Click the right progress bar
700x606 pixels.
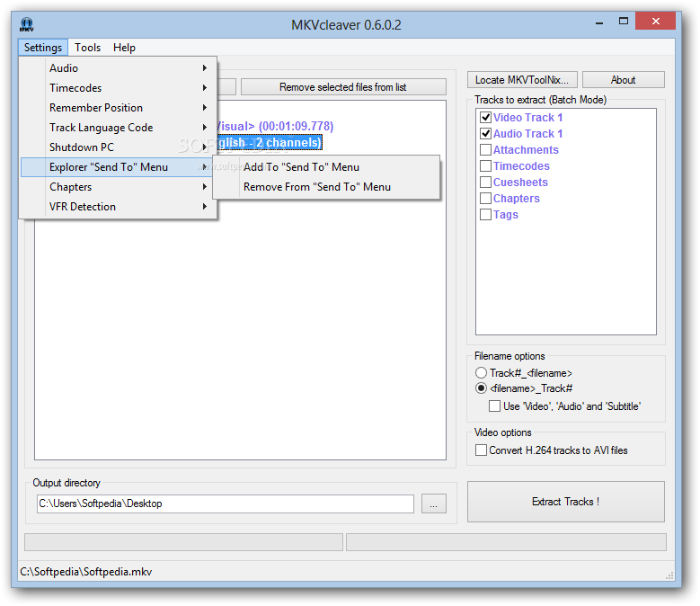click(506, 542)
